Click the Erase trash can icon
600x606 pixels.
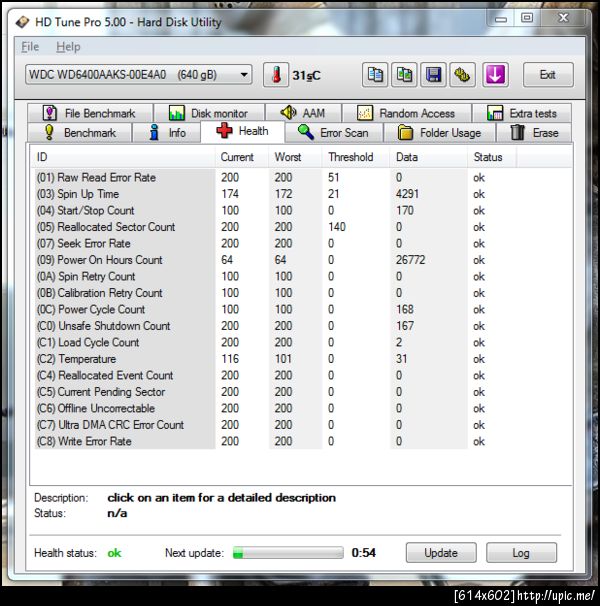coord(517,132)
